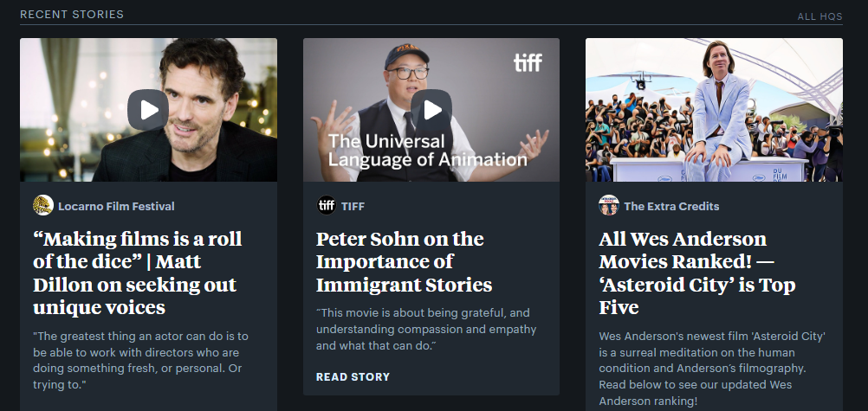Click READ STORY under Peter Sohn article
The height and width of the screenshot is (411, 868).
353,376
